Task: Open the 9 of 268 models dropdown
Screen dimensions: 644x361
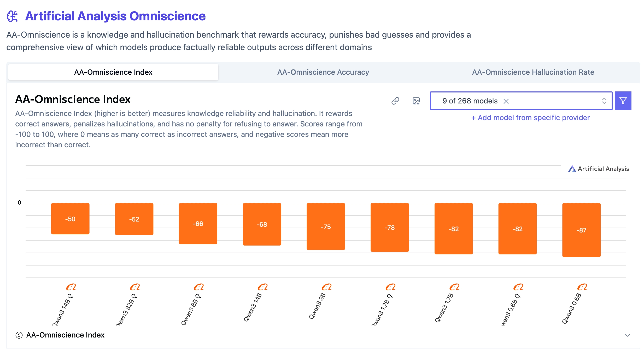Action: tap(521, 101)
